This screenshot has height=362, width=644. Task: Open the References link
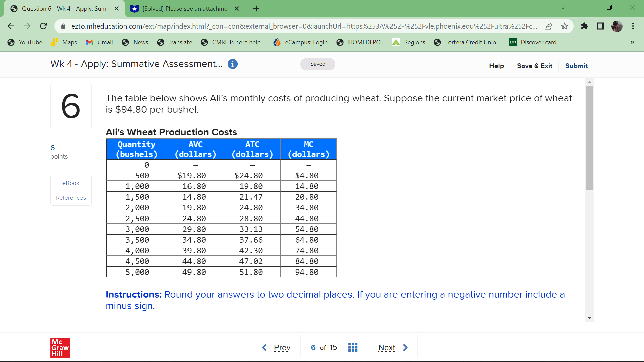point(71,198)
